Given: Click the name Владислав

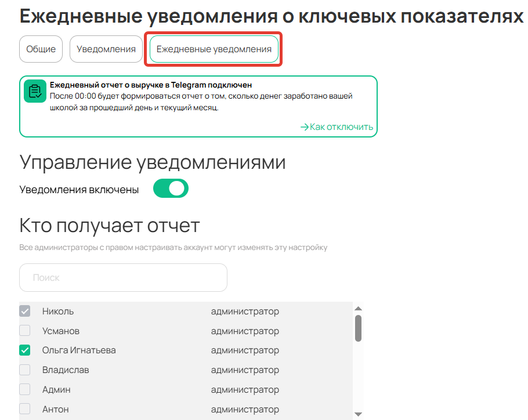Looking at the screenshot, I should tap(66, 370).
